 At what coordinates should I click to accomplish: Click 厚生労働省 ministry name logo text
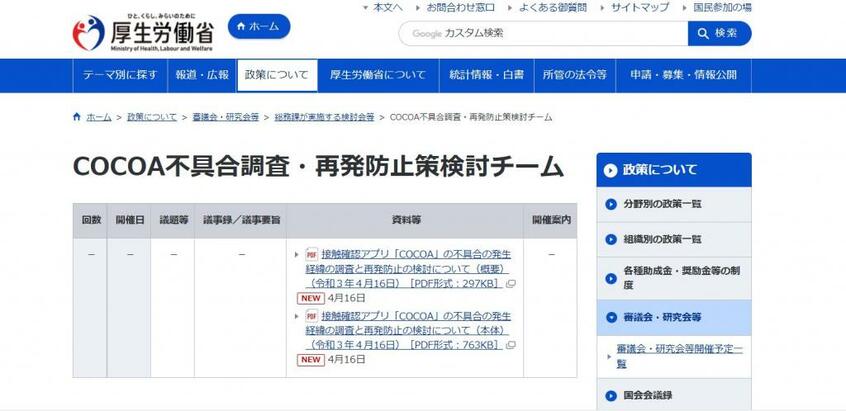pyautogui.click(x=162, y=33)
